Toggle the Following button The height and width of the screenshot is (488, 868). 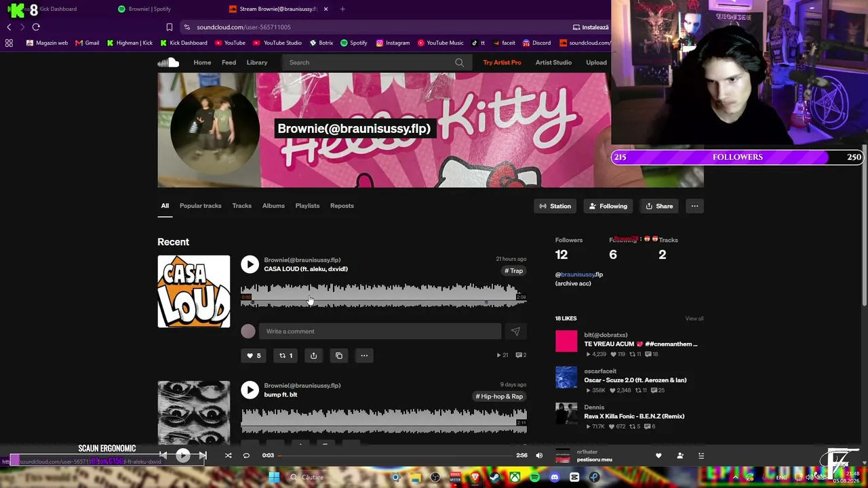click(x=608, y=206)
